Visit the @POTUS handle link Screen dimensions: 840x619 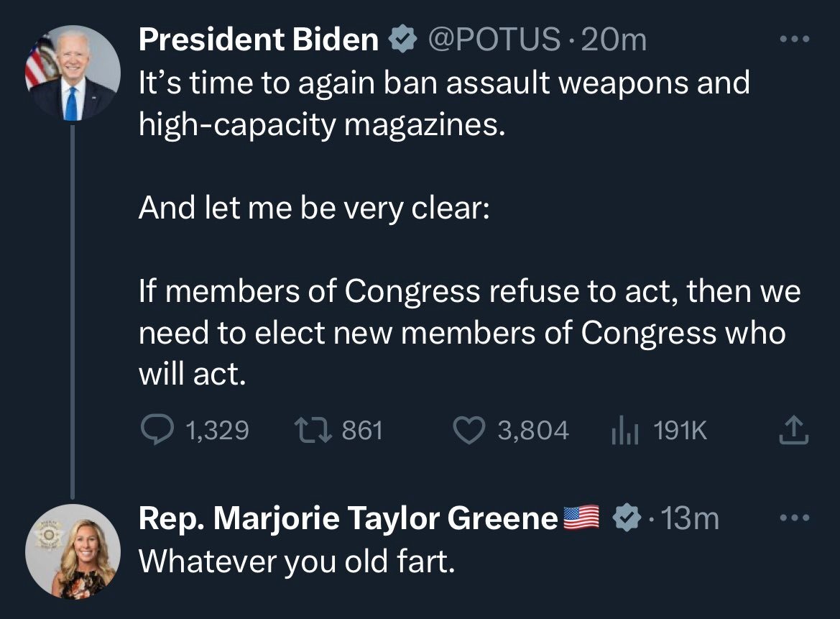click(x=494, y=40)
